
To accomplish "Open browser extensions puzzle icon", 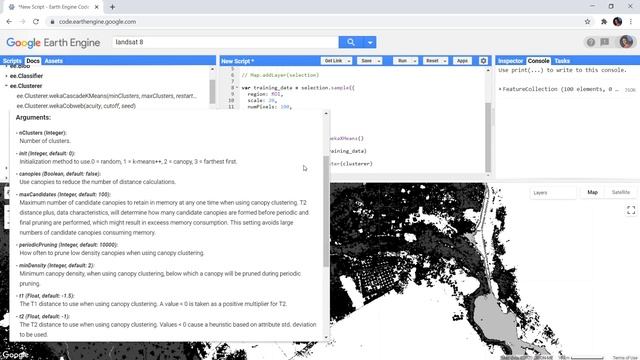I will click(x=604, y=22).
